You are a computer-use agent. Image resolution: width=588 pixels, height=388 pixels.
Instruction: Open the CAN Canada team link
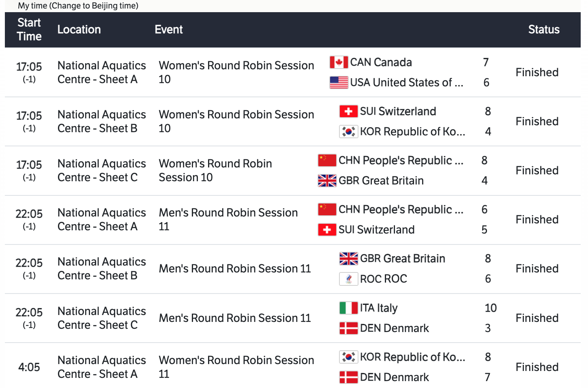[381, 62]
